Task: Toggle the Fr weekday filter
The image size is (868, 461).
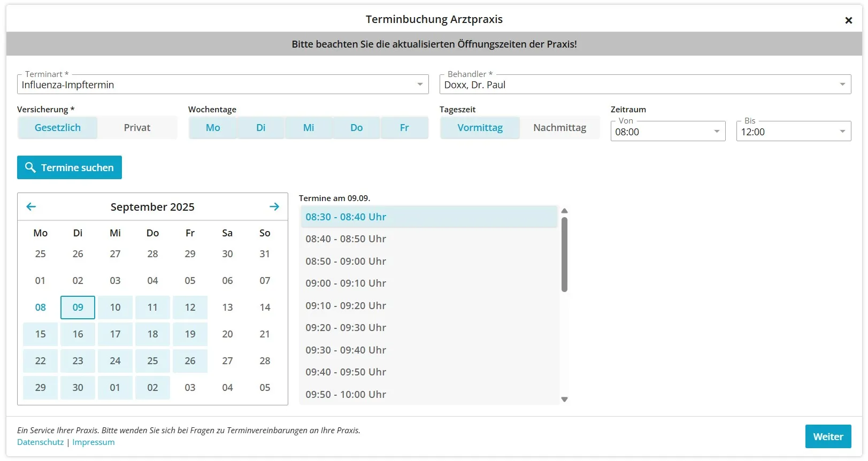Action: coord(404,128)
